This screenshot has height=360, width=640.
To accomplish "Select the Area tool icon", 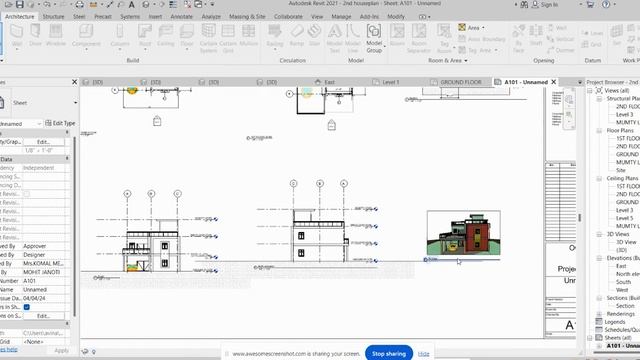I will (462, 27).
